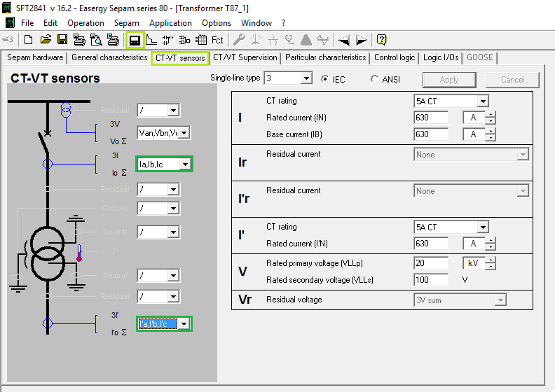Open the I'a,I'b,I'c current dropdown
Image resolution: width=555 pixels, height=392 pixels.
click(x=184, y=324)
